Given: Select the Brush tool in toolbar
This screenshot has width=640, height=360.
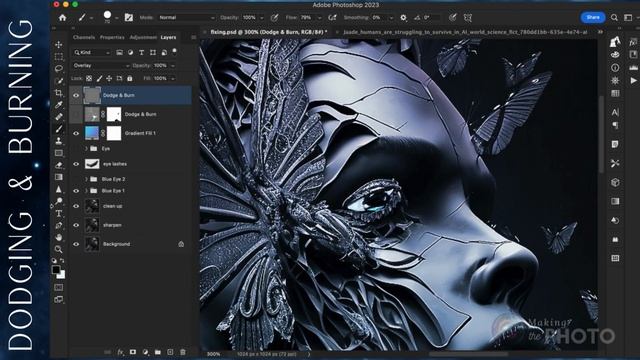Looking at the screenshot, I should 59,129.
